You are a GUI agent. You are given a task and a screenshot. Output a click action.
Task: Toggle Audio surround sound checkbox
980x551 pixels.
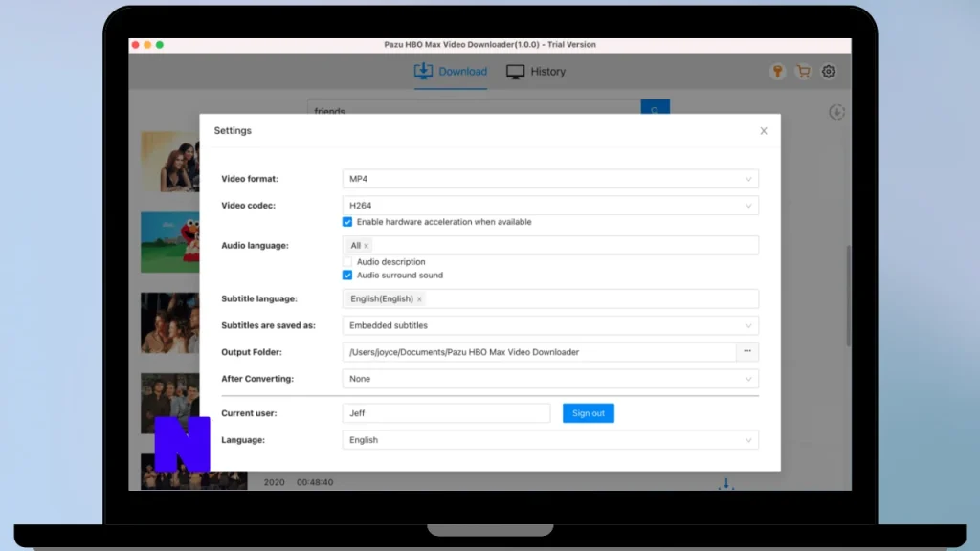pos(346,275)
